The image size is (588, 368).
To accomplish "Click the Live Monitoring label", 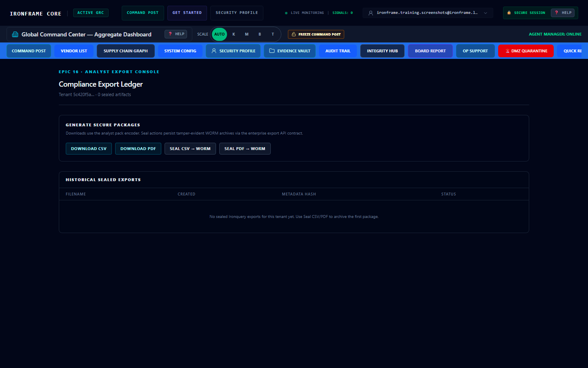I will click(307, 13).
